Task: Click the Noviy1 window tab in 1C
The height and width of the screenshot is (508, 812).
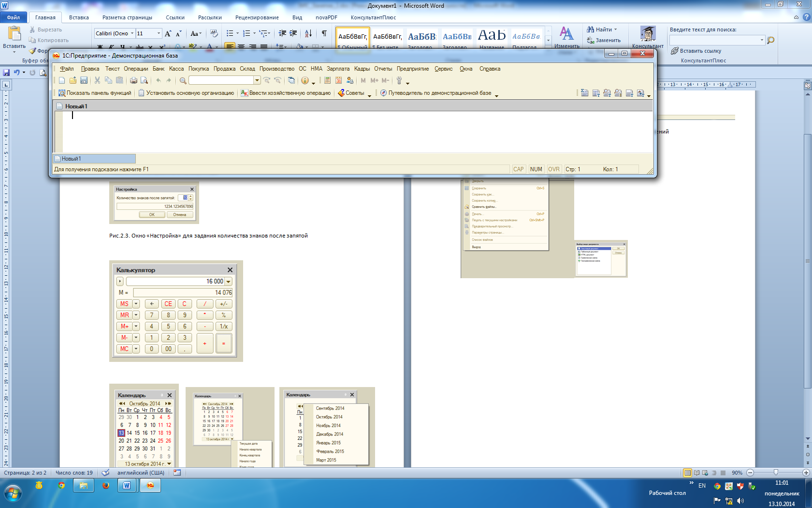Action: pos(94,159)
